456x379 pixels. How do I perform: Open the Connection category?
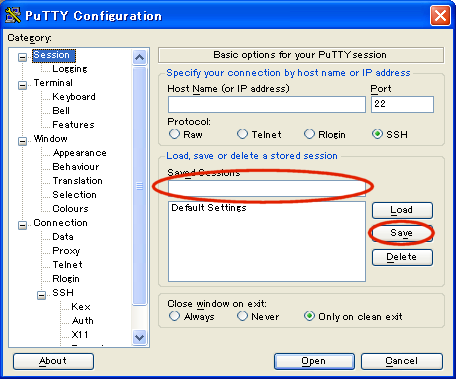60,223
